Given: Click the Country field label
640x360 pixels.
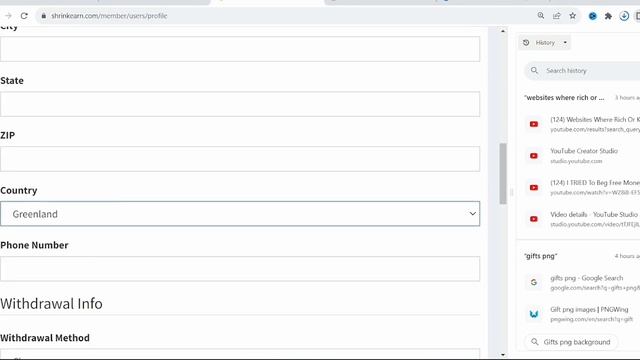Looking at the screenshot, I should point(19,190).
